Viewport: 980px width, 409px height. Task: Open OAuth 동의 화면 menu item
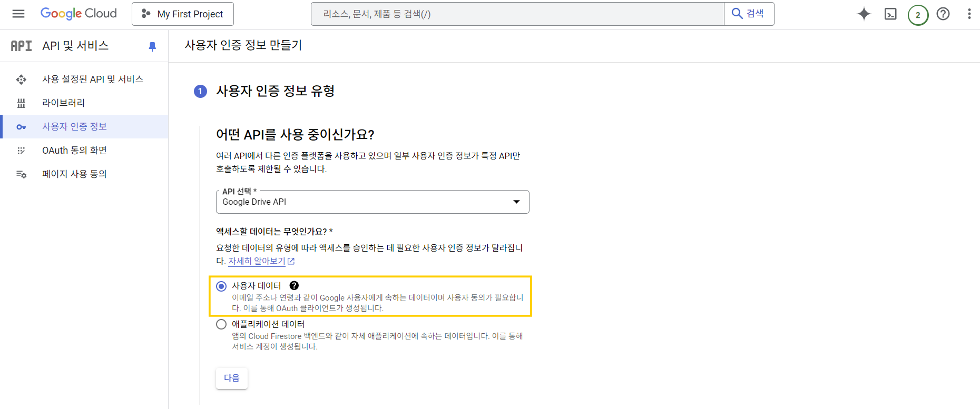click(x=84, y=150)
